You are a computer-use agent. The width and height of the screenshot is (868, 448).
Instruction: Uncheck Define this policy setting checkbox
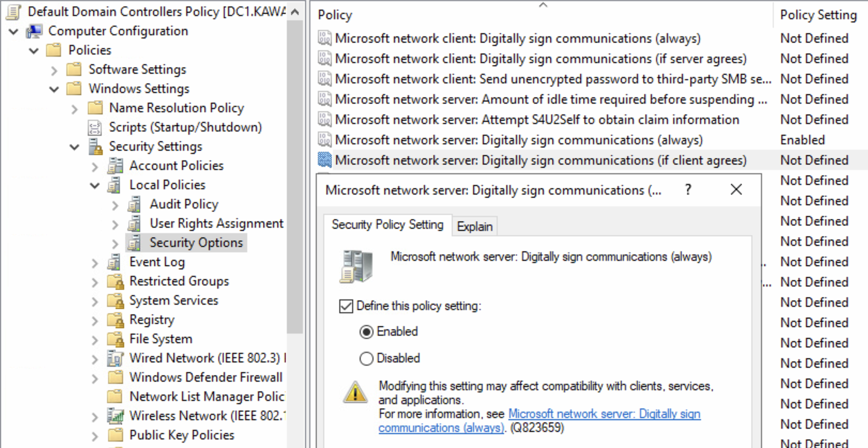point(346,306)
